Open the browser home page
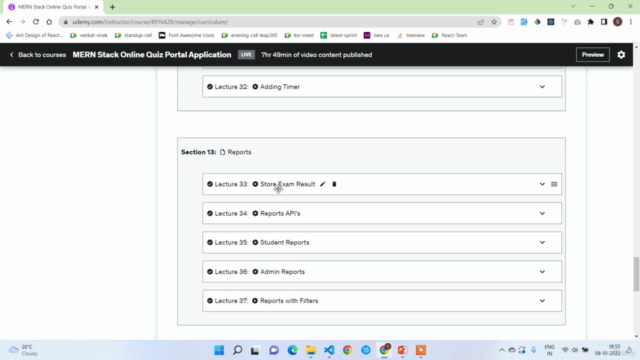This screenshot has height=360, width=640. tap(49, 22)
